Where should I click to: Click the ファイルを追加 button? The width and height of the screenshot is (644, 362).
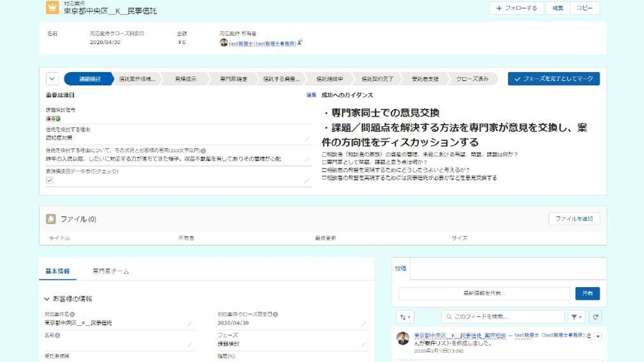(x=574, y=219)
